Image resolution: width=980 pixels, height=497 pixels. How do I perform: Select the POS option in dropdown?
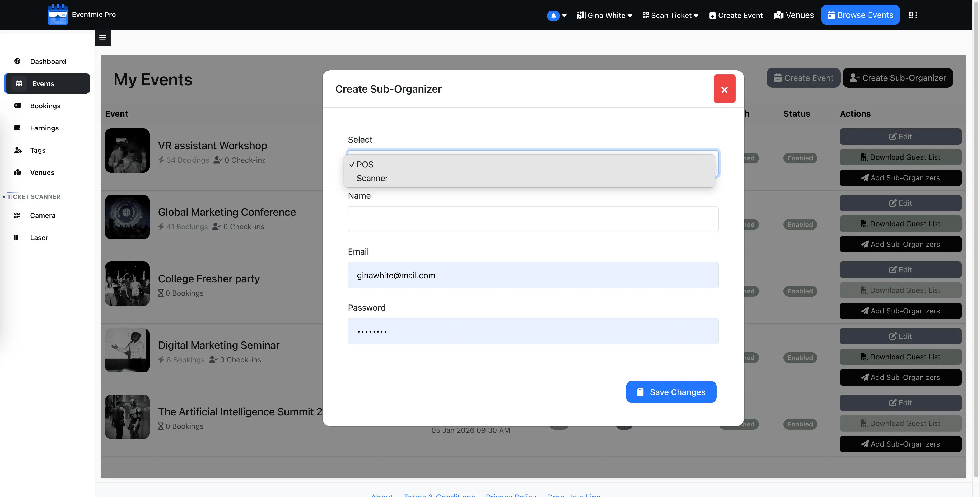click(365, 164)
